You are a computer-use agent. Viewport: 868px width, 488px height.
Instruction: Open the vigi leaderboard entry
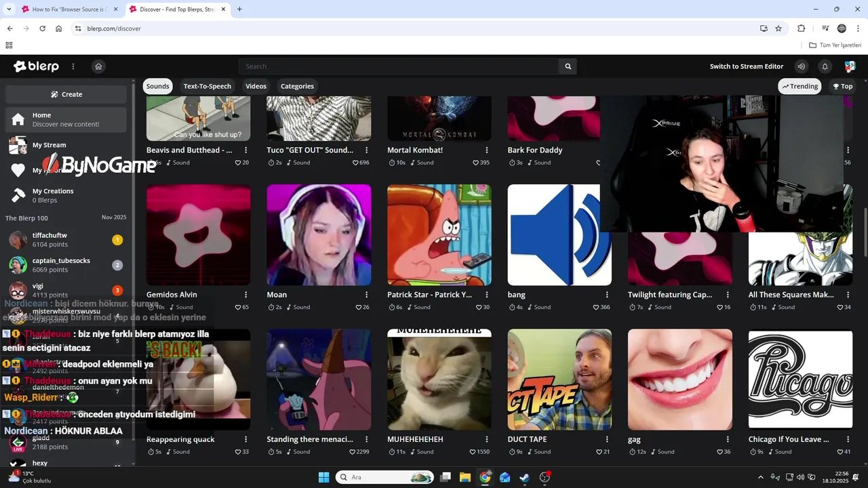pyautogui.click(x=66, y=291)
